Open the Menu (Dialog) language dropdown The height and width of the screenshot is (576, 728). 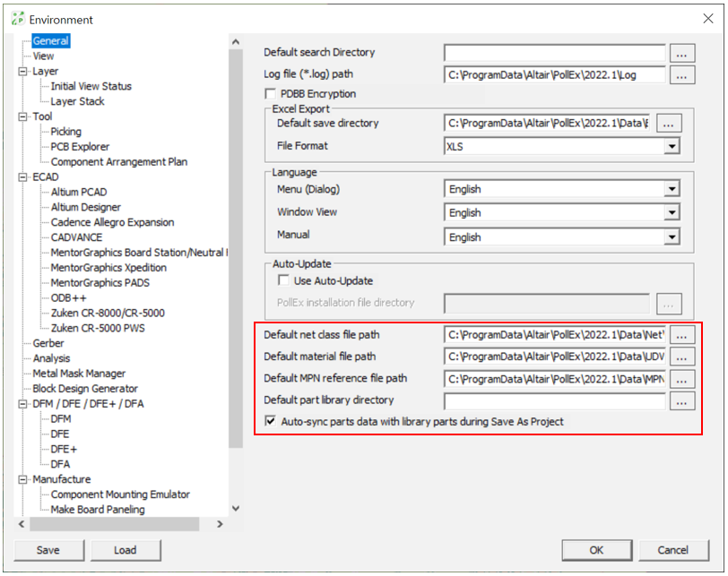pos(671,189)
